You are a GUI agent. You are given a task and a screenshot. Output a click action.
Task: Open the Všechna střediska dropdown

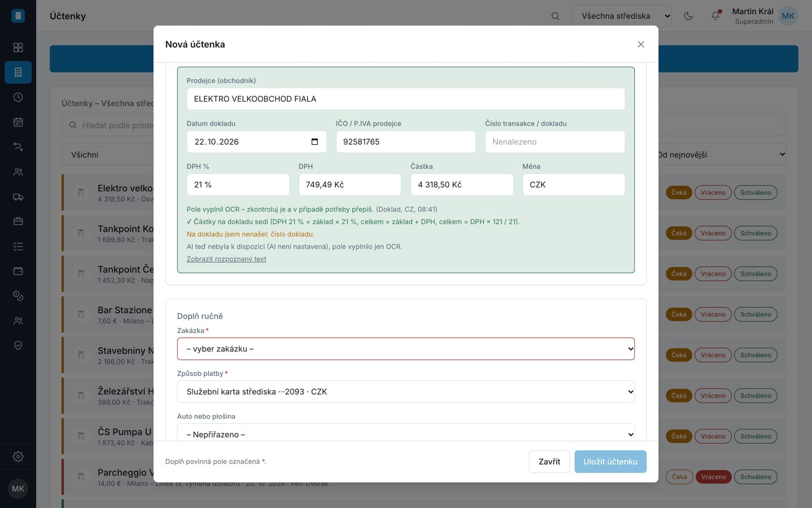coord(622,16)
